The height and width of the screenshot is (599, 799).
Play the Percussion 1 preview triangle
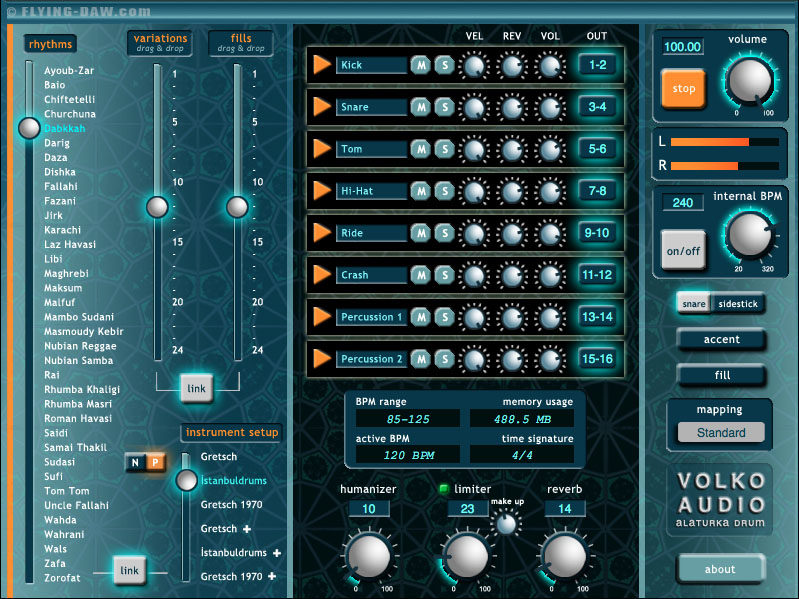coord(322,317)
